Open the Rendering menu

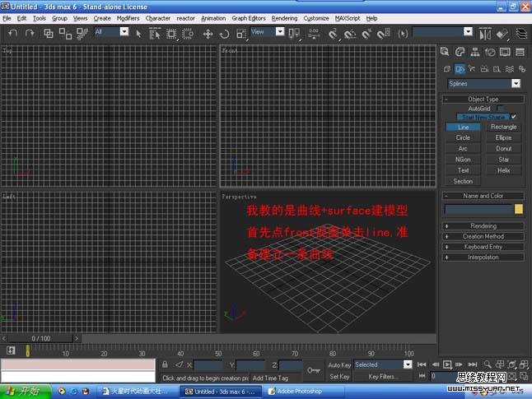pyautogui.click(x=284, y=18)
